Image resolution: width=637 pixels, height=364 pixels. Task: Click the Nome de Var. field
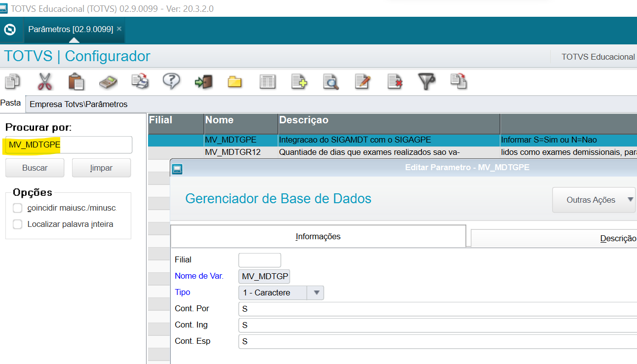[264, 276]
